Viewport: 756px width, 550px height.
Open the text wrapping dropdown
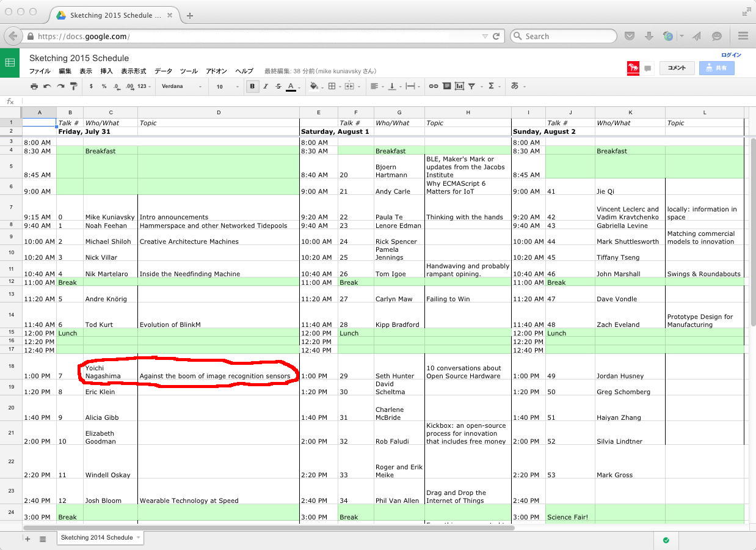coord(413,87)
